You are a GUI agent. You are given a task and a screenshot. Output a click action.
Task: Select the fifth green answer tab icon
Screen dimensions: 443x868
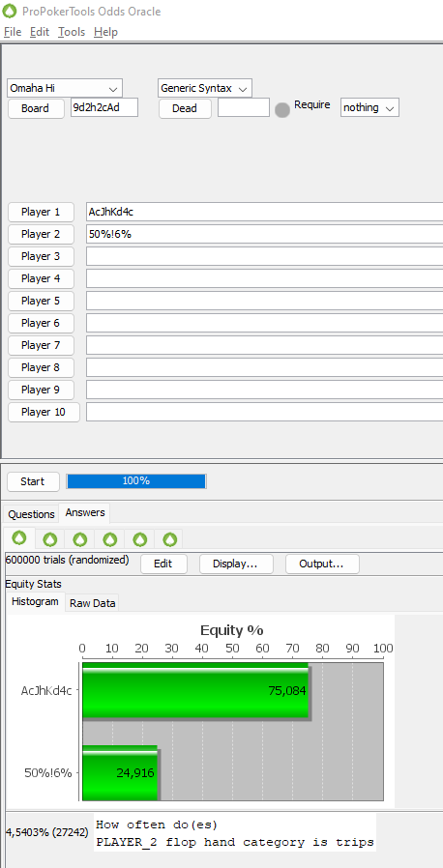pyautogui.click(x=140, y=539)
